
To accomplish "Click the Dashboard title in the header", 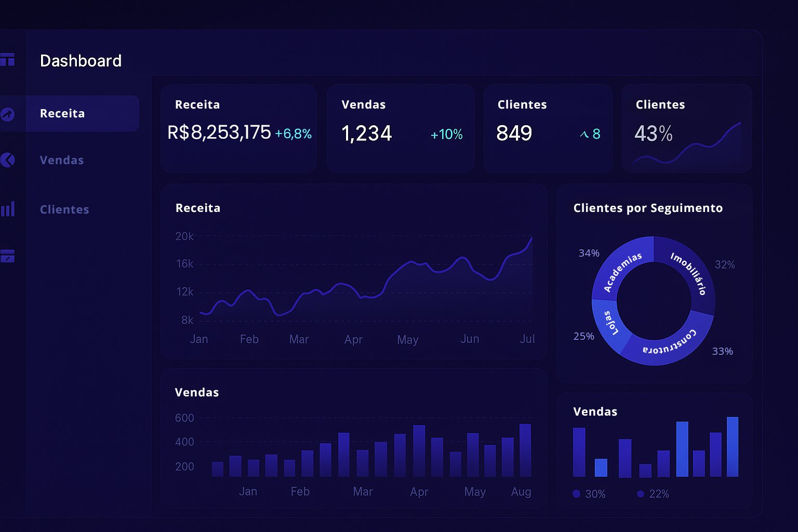I will tap(81, 61).
